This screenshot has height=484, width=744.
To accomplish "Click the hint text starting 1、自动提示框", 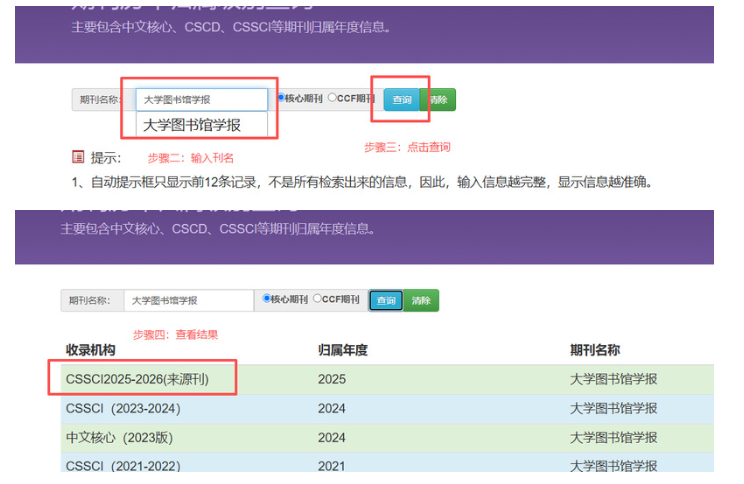I will point(362,182).
